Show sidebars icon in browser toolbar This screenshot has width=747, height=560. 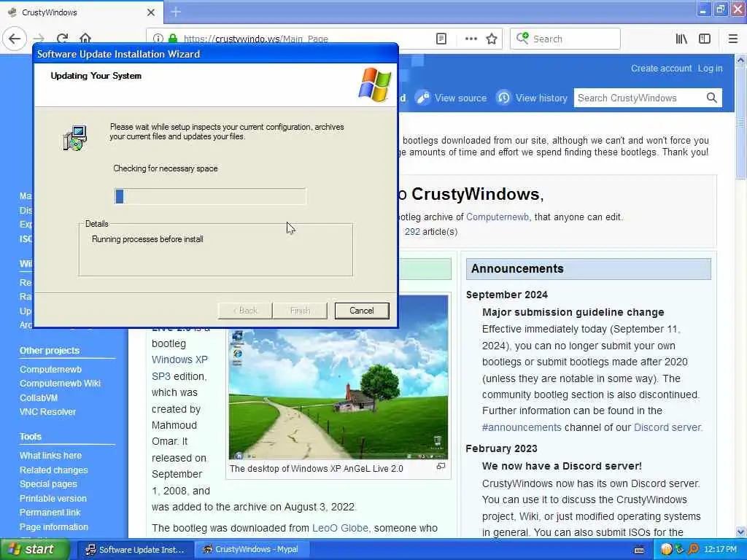(x=705, y=39)
